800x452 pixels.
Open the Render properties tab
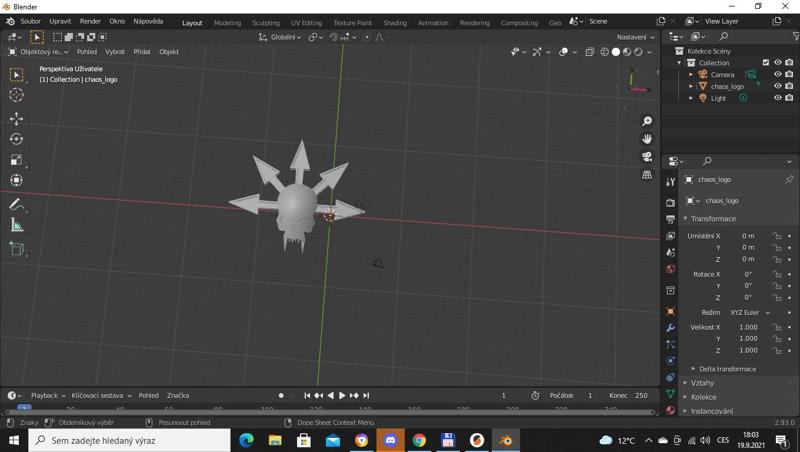tap(670, 203)
